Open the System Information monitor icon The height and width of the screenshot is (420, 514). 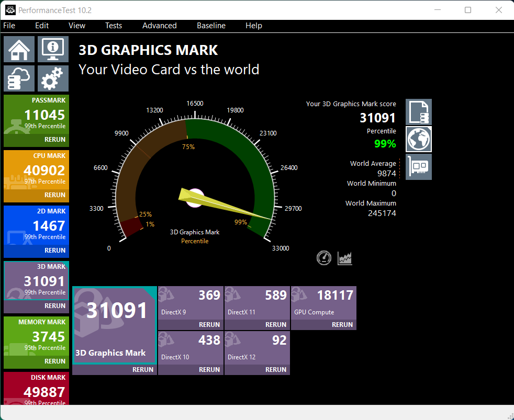tap(52, 49)
